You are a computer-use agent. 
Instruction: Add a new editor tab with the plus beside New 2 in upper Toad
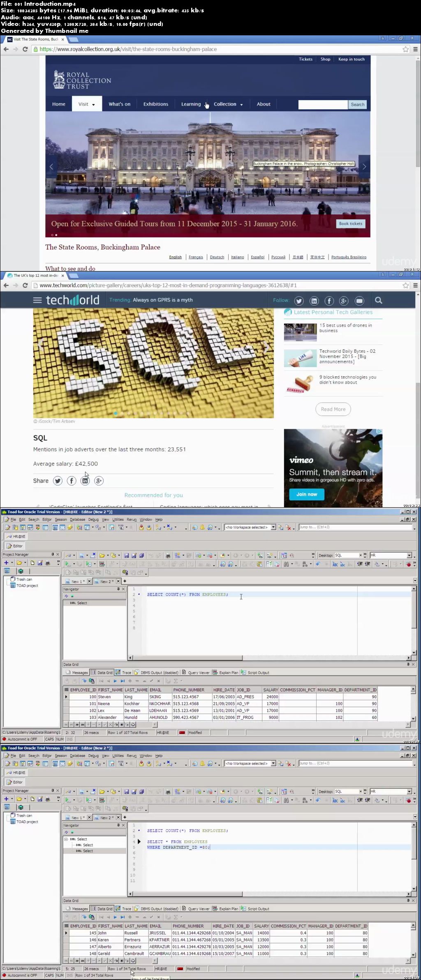pyautogui.click(x=125, y=581)
